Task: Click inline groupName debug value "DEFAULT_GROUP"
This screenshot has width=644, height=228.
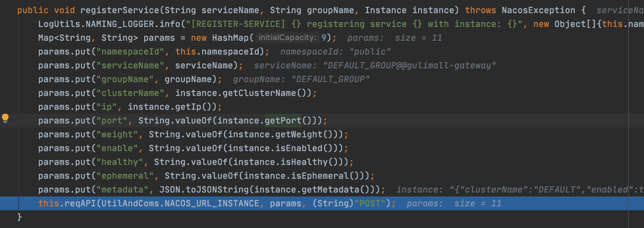Action: click(331, 79)
